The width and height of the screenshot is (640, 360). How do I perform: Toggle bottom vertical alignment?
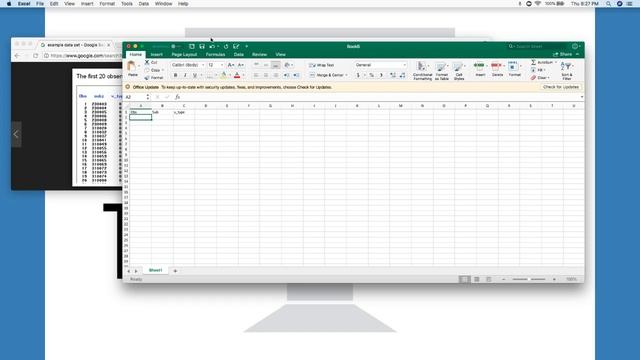pyautogui.click(x=276, y=65)
